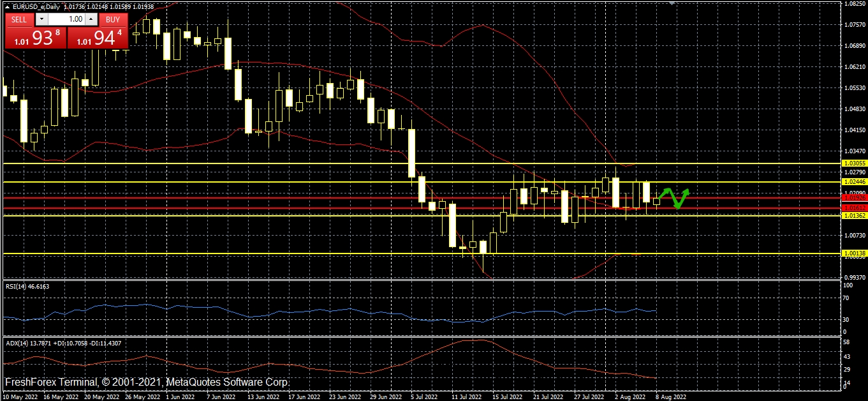Collapse the one-click trading panel triangle
Screen dimensions: 868x401
(x=7, y=6)
